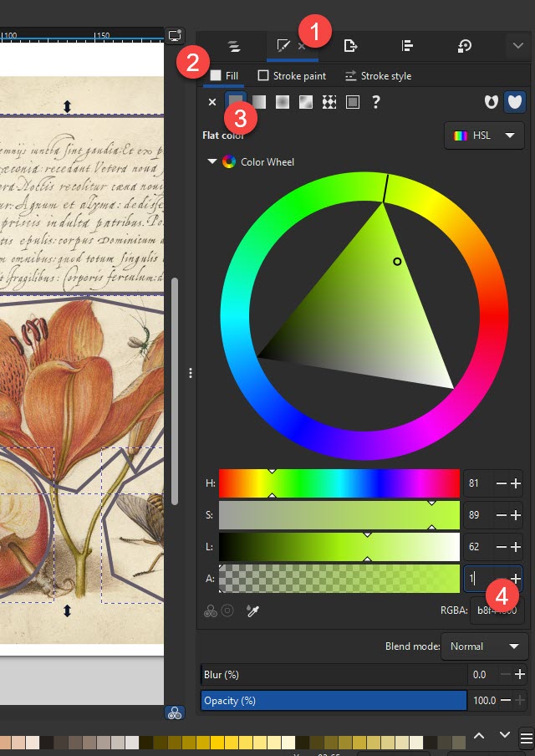Viewport: 535px width, 756px height.
Task: Click the Saturation slider bar
Action: (339, 515)
